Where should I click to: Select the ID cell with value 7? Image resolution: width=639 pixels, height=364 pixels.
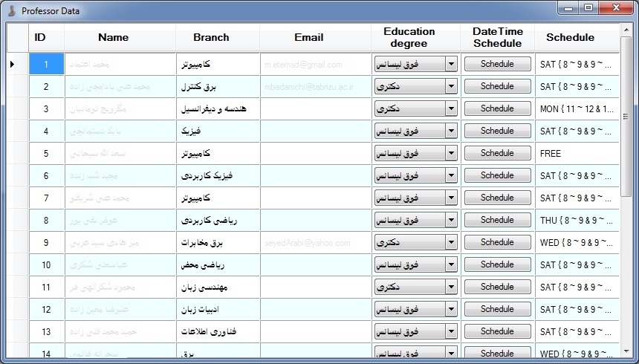click(46, 198)
